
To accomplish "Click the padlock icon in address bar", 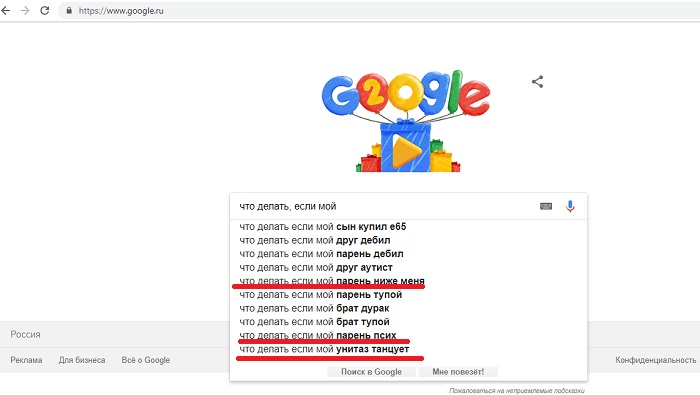I will click(x=69, y=10).
